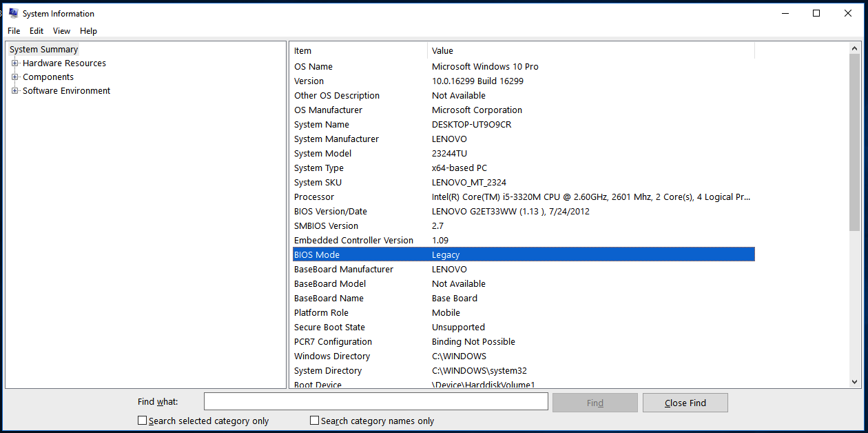Click the Close Find button
Screen dimensions: 868x433
(685, 403)
